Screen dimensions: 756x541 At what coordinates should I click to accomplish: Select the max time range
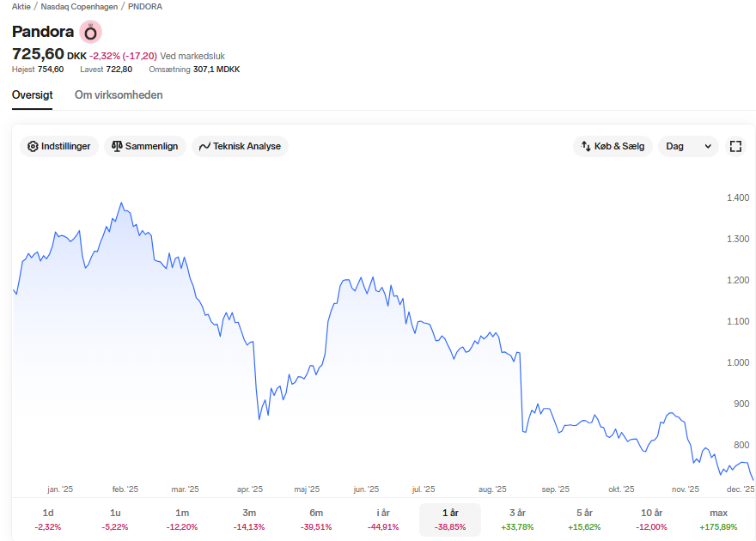(718, 520)
